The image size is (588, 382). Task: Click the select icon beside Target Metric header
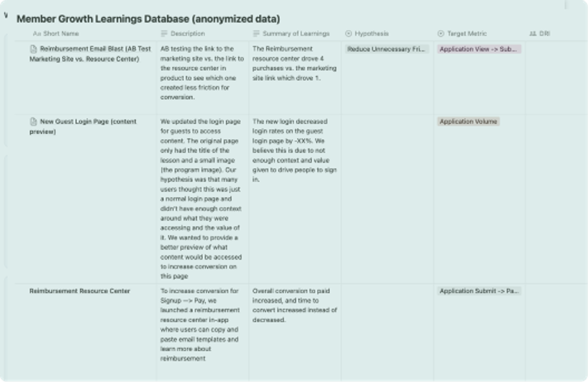pyautogui.click(x=440, y=33)
